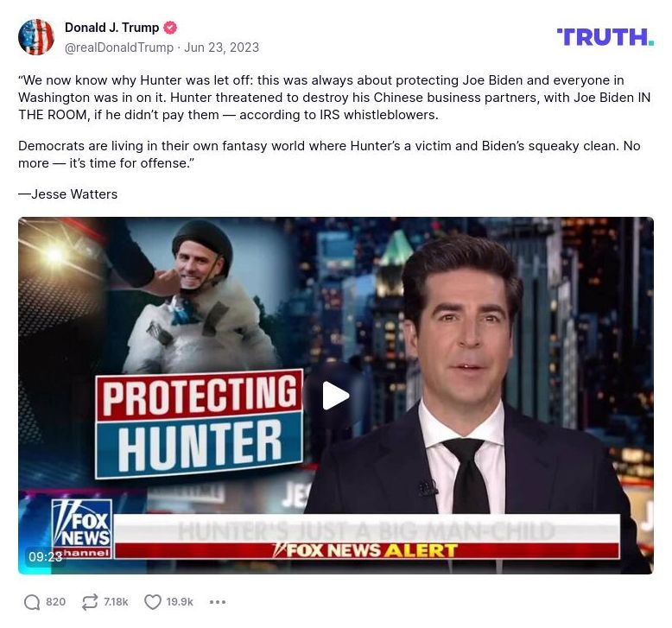Click the red verified badge
Viewport: 672px width, 628px height.
point(170,28)
